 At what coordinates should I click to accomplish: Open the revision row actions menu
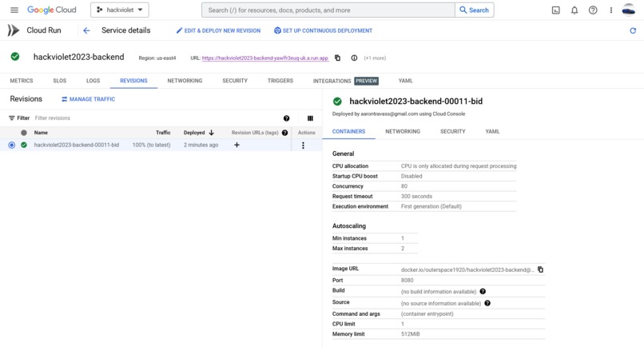(303, 146)
